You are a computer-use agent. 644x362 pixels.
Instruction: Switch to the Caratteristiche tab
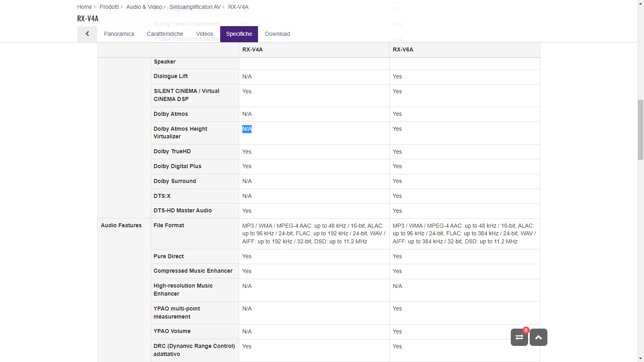pyautogui.click(x=165, y=34)
